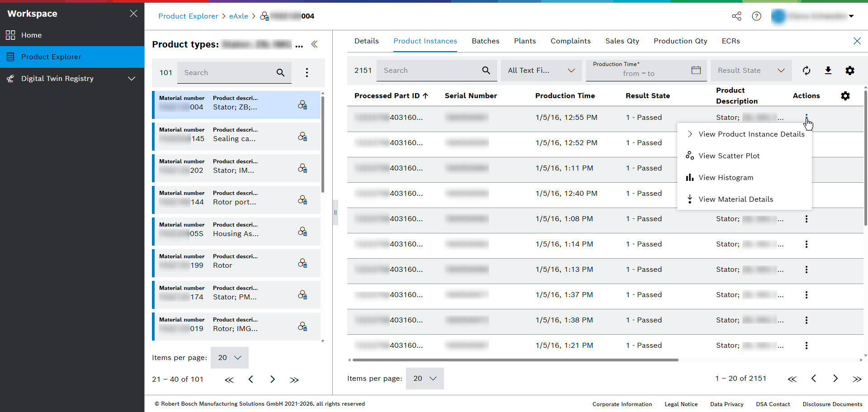The height and width of the screenshot is (412, 868).
Task: Open Home in the sidebar
Action: 72,35
